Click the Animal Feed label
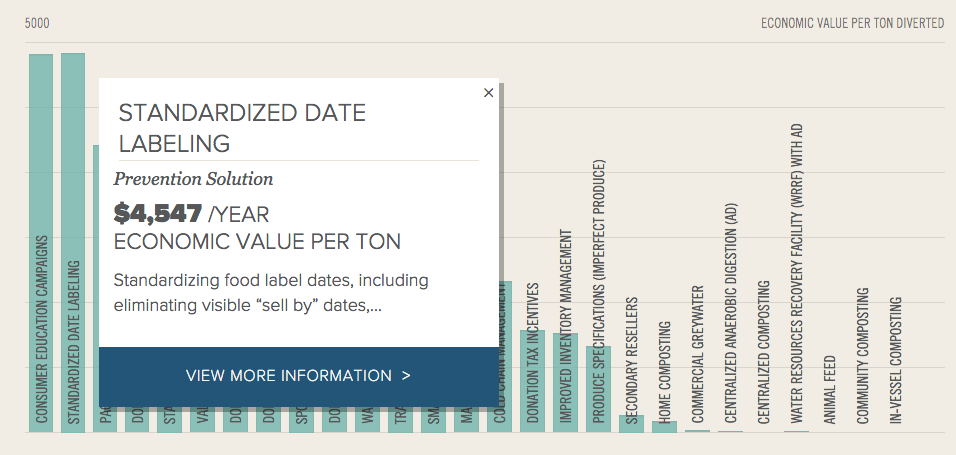 point(829,390)
